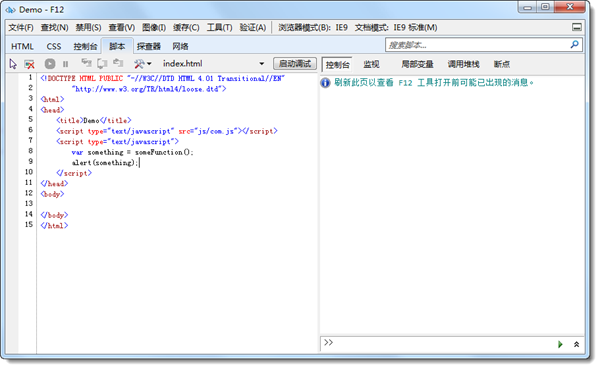Close the F12 developer tools window
This screenshot has width=600, height=369.
(x=570, y=7)
